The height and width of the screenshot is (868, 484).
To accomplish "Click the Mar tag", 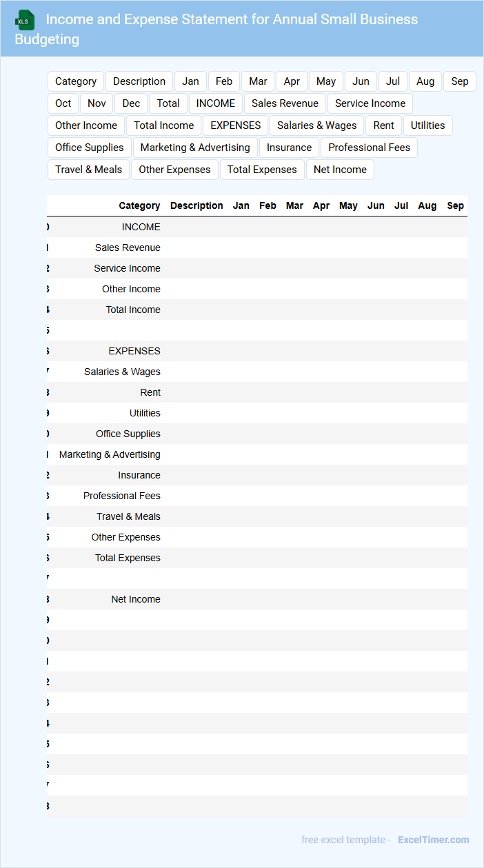I will coord(258,81).
